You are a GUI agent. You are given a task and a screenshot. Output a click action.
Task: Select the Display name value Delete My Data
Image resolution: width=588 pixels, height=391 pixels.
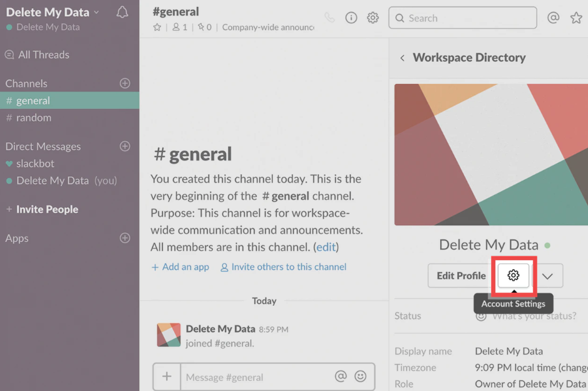click(509, 352)
